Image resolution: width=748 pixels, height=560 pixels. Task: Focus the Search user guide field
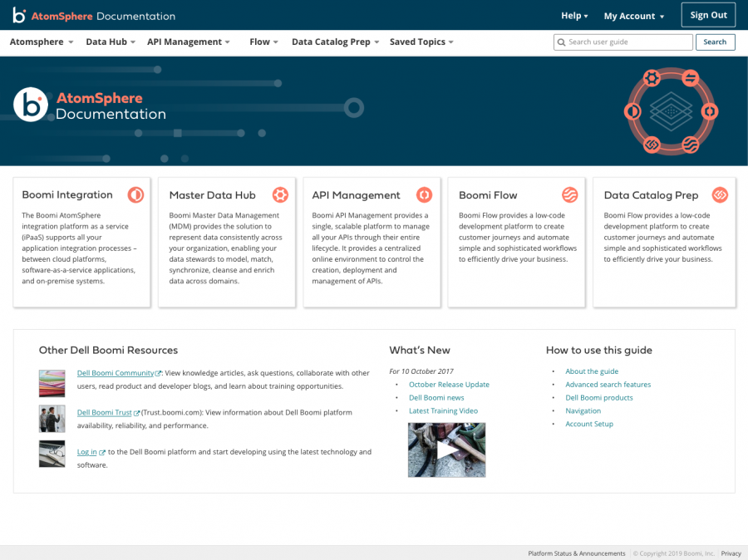tap(623, 42)
